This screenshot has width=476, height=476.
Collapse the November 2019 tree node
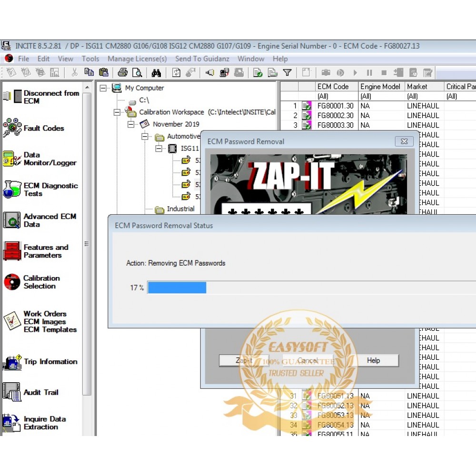[131, 124]
